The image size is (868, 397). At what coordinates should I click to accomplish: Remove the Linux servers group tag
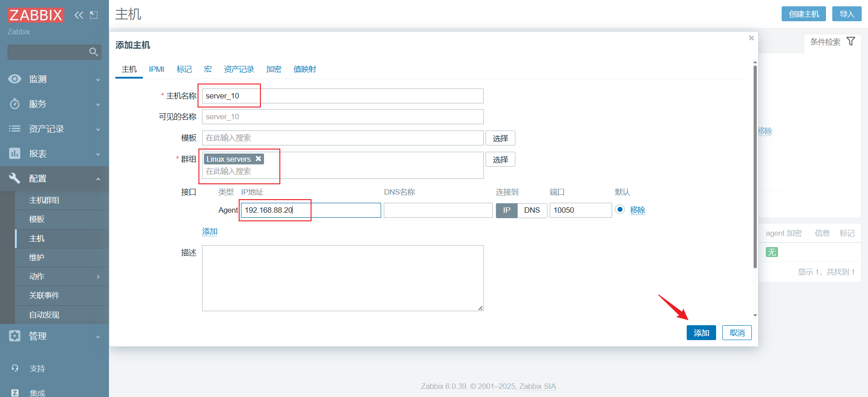pos(259,159)
